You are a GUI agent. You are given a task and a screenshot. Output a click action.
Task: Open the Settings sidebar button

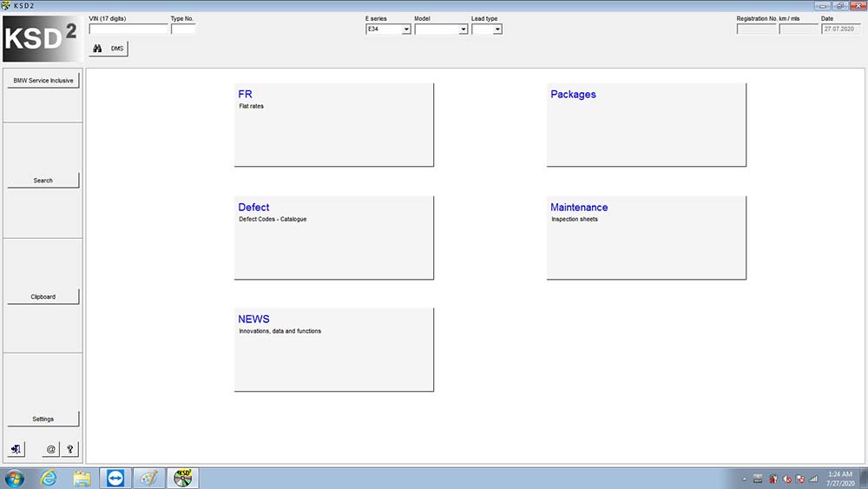tap(43, 420)
